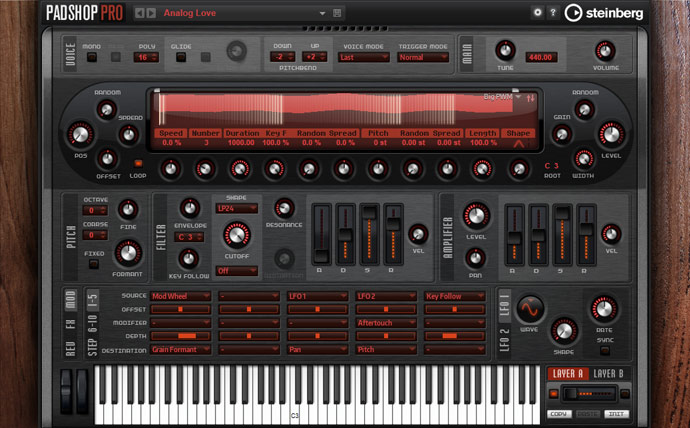This screenshot has height=428, width=690.
Task: Click the position Random knob
Action: 106,109
